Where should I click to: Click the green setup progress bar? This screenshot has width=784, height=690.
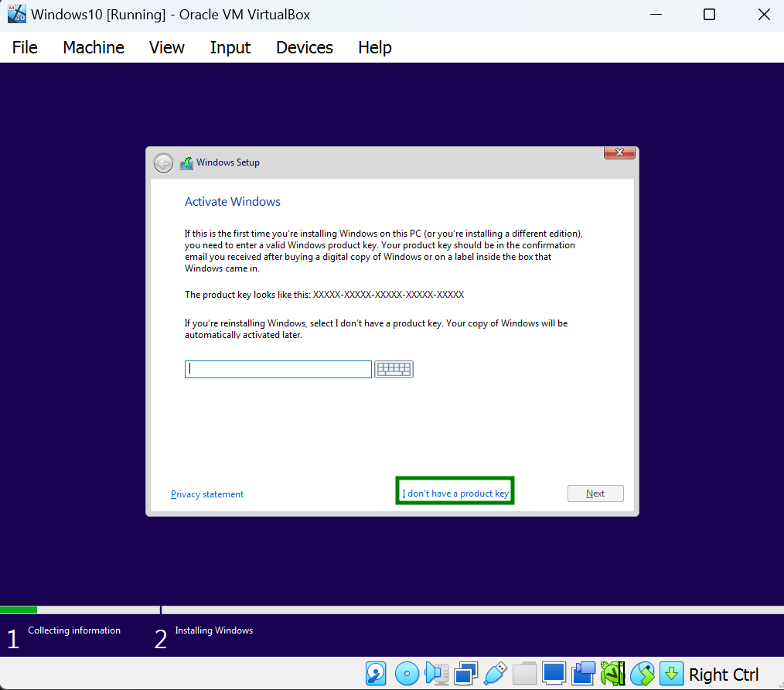[x=19, y=610]
